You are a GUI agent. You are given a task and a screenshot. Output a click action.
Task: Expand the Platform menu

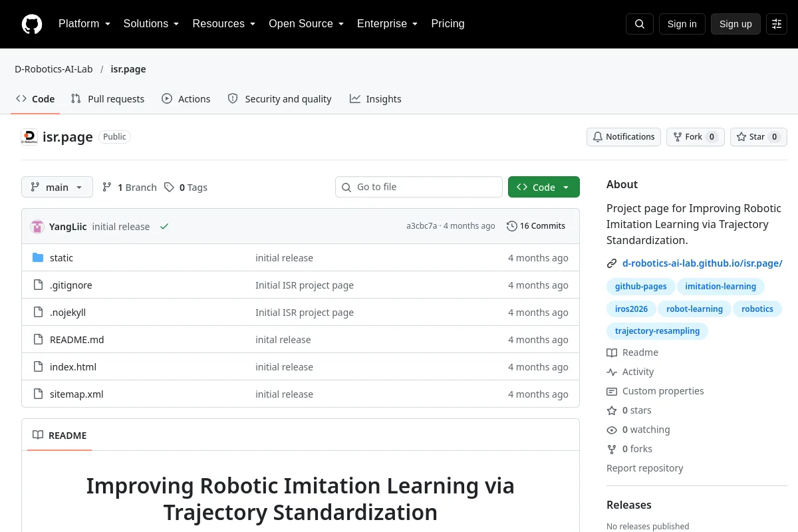(x=84, y=24)
